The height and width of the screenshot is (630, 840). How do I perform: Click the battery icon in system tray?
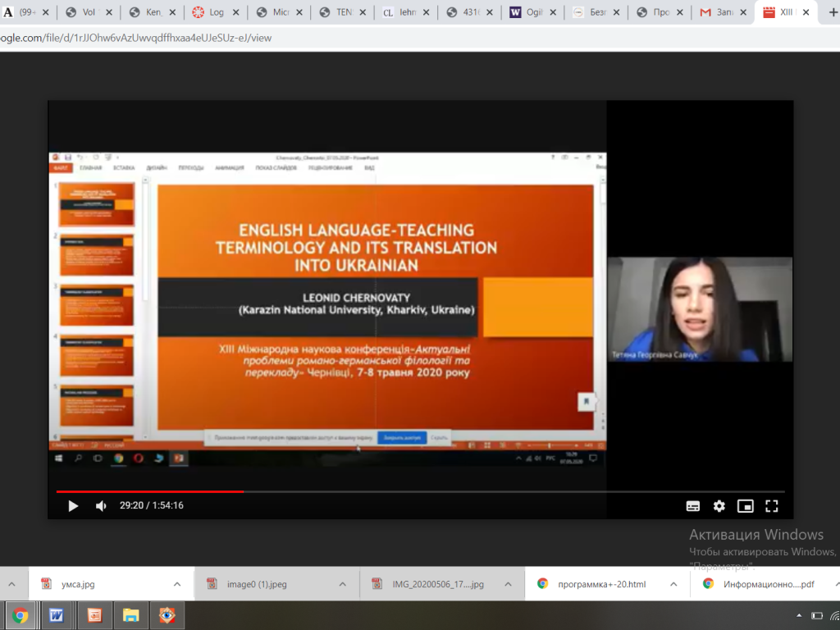point(816,616)
